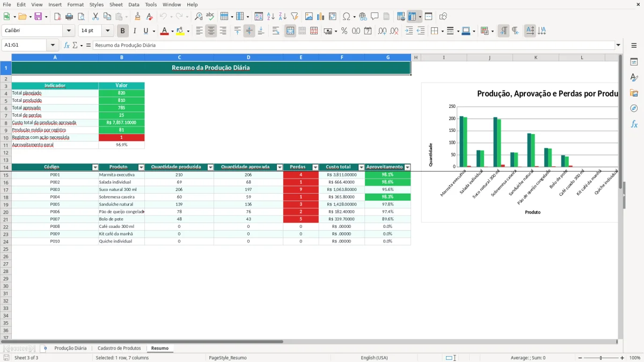Click the column B header
The width and height of the screenshot is (644, 362).
pyautogui.click(x=122, y=57)
